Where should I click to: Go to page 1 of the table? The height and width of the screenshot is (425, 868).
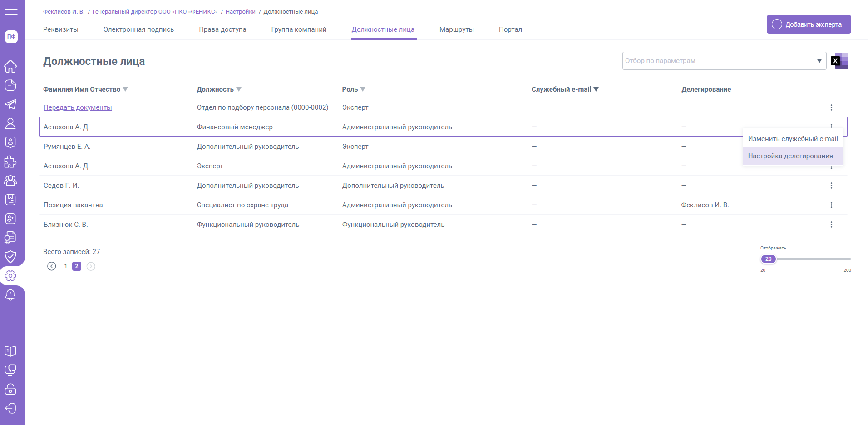pyautogui.click(x=66, y=266)
